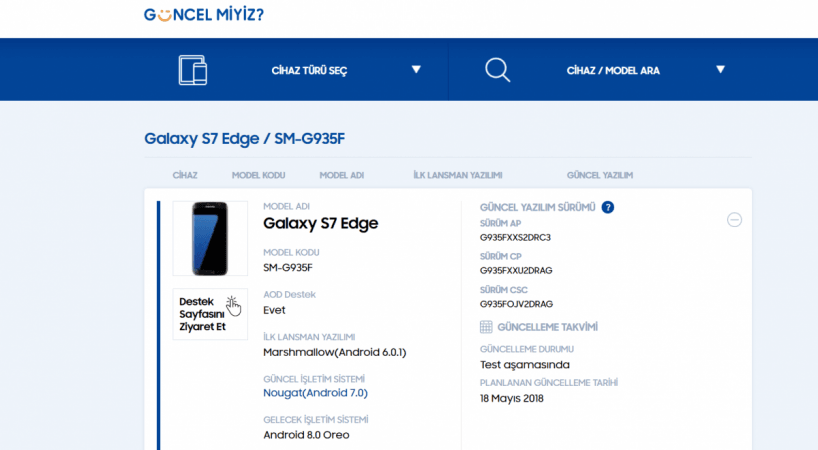Viewport: 818px width, 450px height.
Task: Click the Gelecek İşletim Sistemi label
Action: [x=316, y=420]
